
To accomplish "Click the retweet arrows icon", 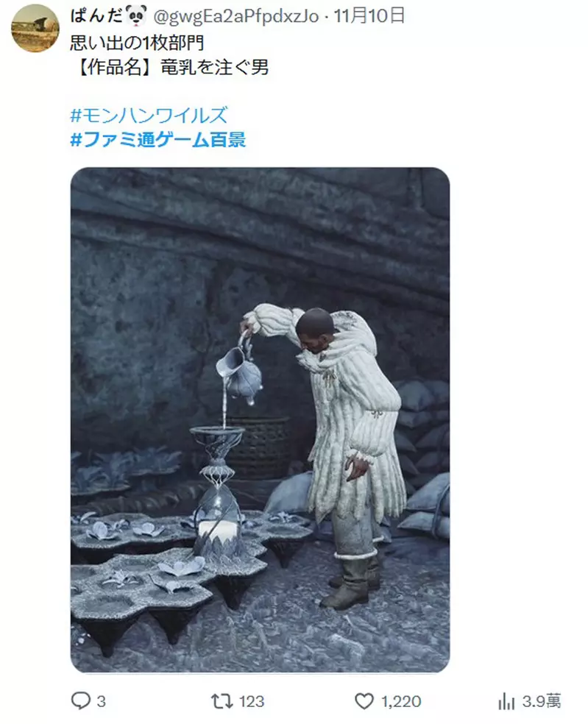I will pyautogui.click(x=222, y=701).
